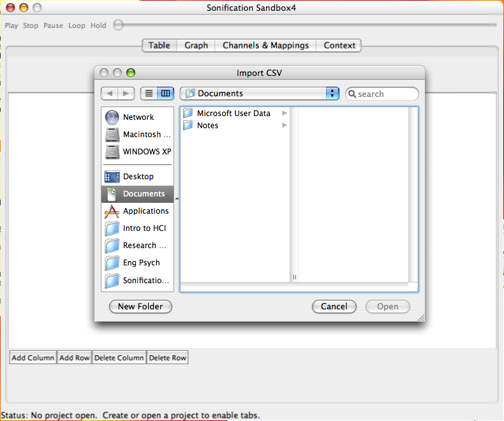Screen dimensions: 504x421
Task: Click the Network globe icon in sidebar
Action: point(112,117)
